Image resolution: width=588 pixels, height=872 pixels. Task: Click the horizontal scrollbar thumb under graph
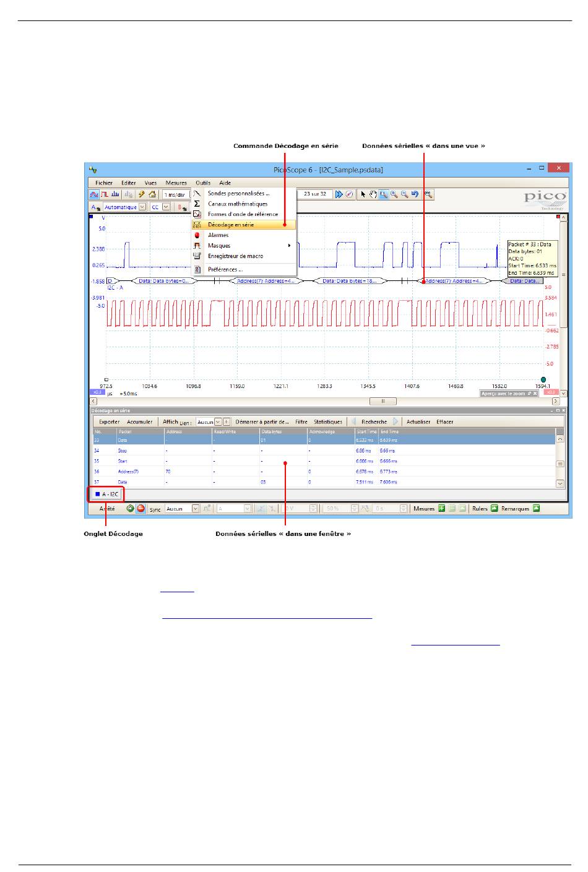click(x=383, y=401)
